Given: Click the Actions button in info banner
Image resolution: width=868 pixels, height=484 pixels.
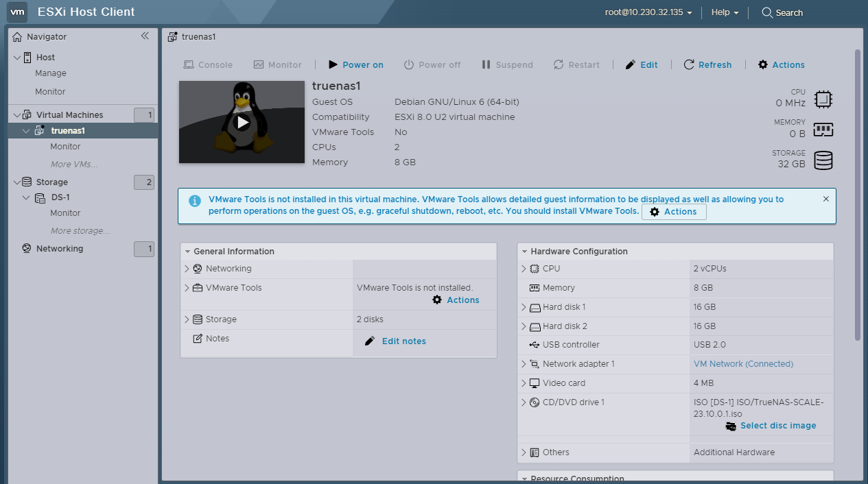Looking at the screenshot, I should (673, 212).
